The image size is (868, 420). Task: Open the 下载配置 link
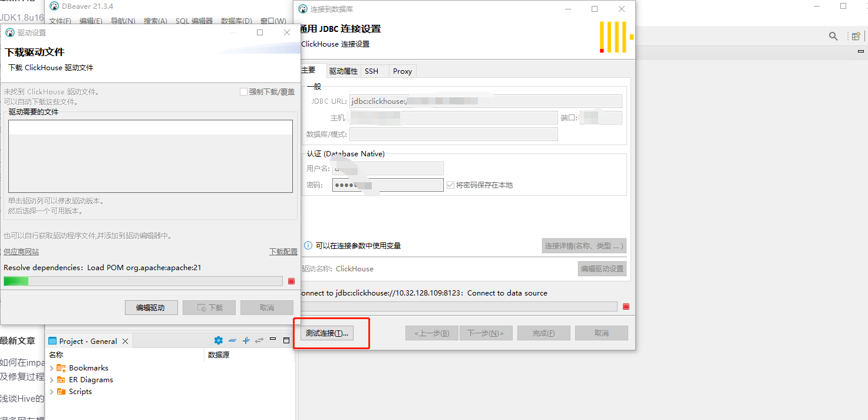click(x=283, y=252)
